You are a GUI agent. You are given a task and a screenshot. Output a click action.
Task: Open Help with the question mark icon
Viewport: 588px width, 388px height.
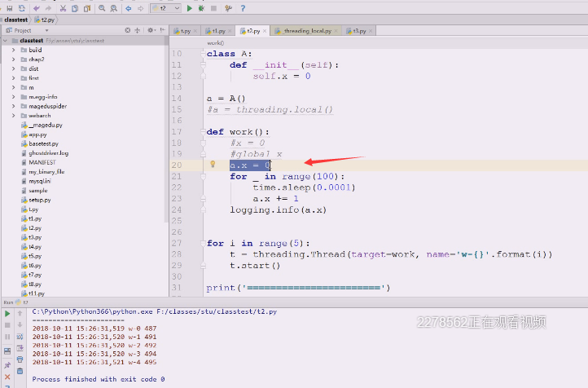click(243, 8)
